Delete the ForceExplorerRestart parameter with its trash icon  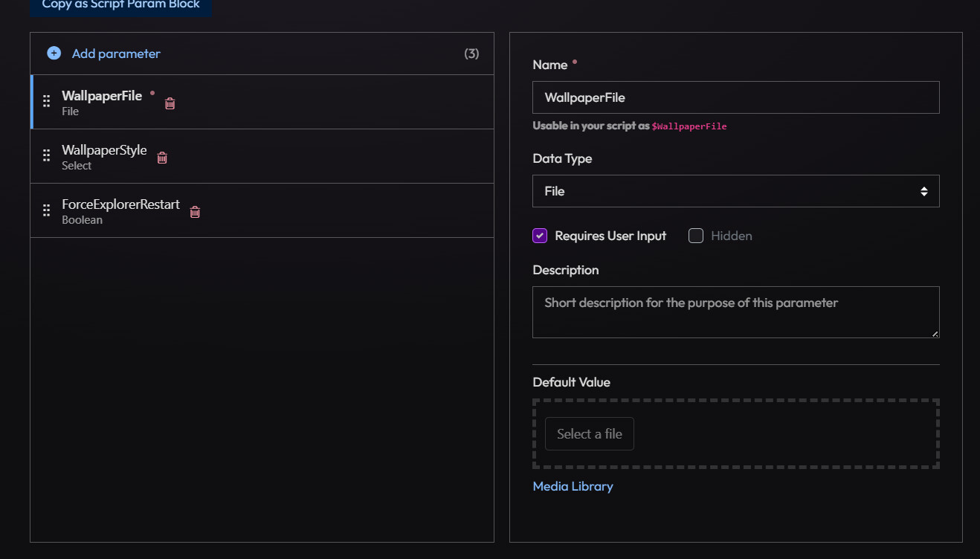pyautogui.click(x=195, y=212)
